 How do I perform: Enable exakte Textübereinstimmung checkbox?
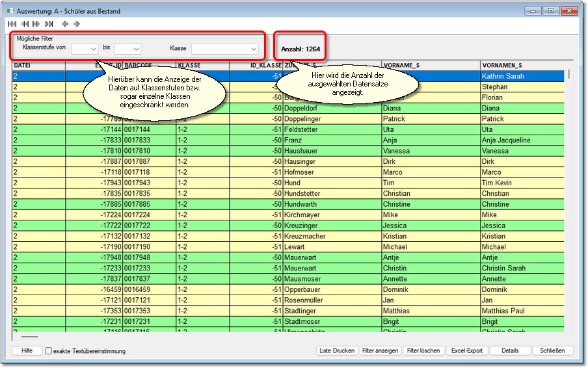(49, 351)
